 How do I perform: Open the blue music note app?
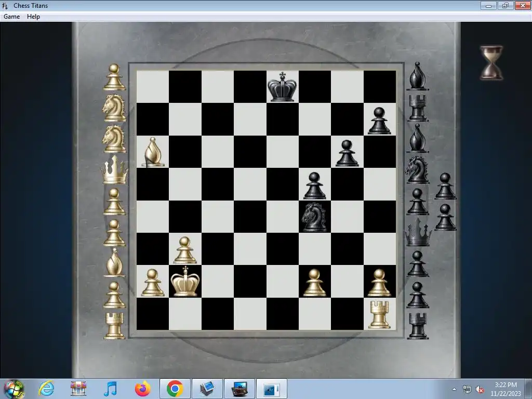point(110,389)
